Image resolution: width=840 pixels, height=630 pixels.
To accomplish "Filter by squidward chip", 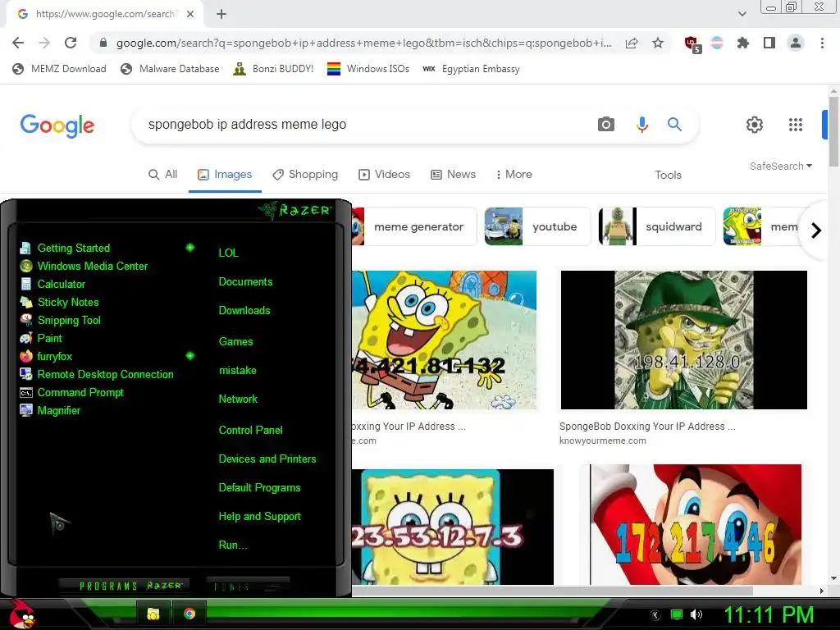I will 657,226.
